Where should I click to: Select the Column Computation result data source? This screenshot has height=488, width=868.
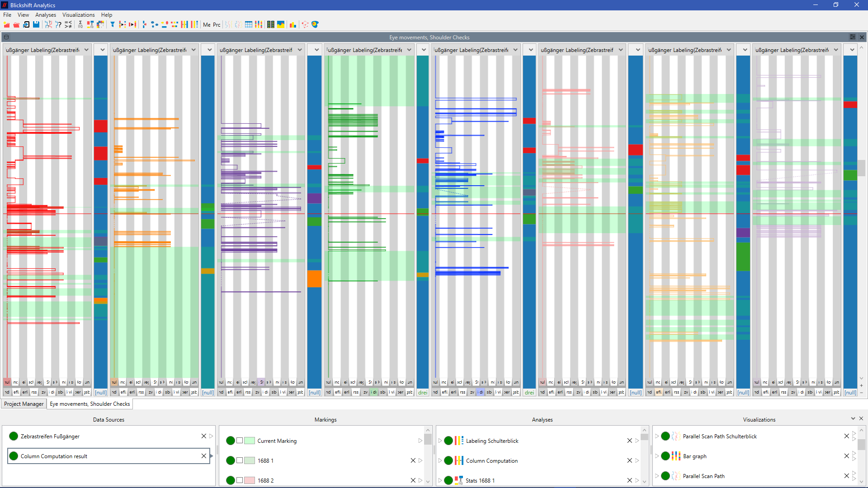(x=109, y=456)
